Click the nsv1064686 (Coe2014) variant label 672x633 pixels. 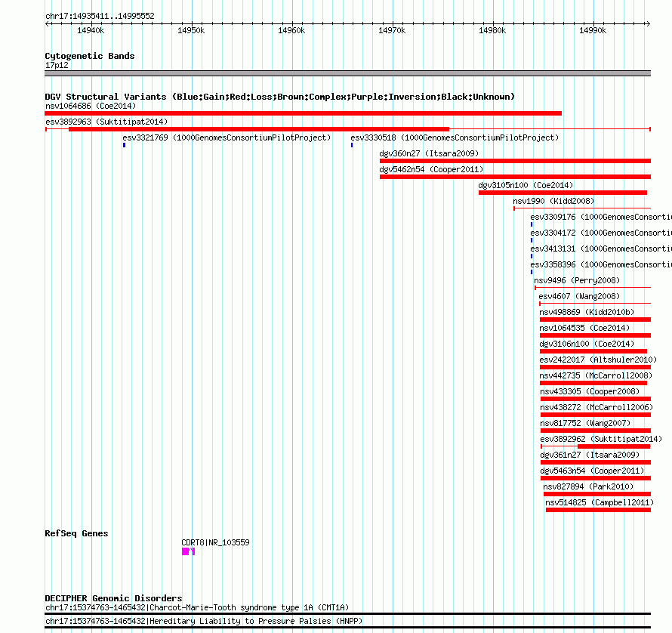click(x=91, y=106)
